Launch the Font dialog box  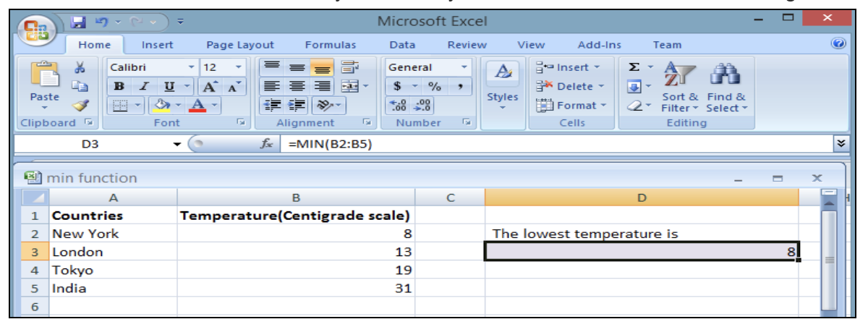(x=240, y=123)
